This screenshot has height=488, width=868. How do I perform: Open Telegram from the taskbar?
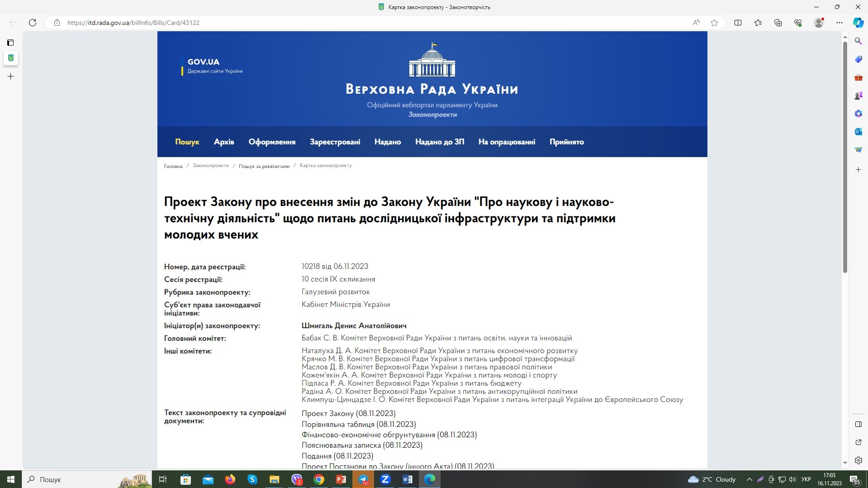click(x=363, y=479)
